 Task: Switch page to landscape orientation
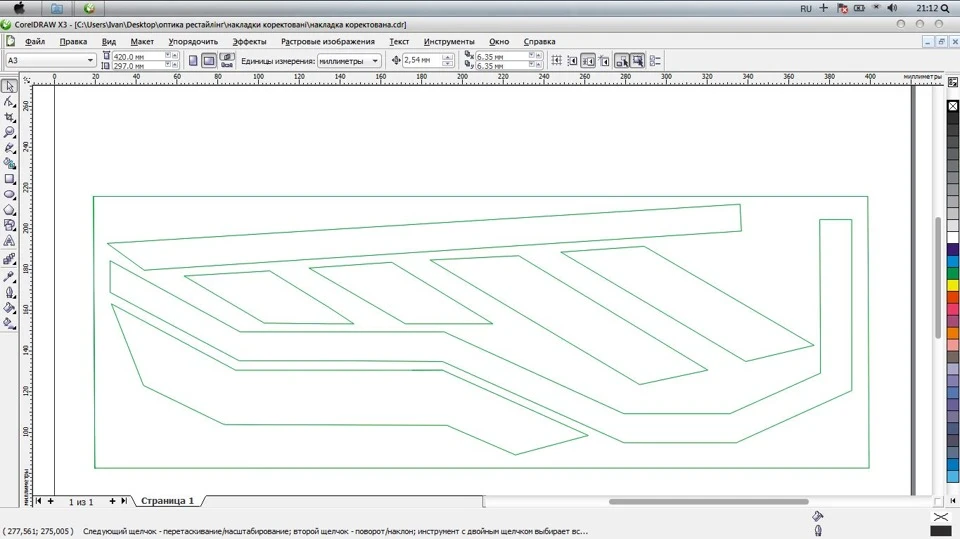pos(209,61)
